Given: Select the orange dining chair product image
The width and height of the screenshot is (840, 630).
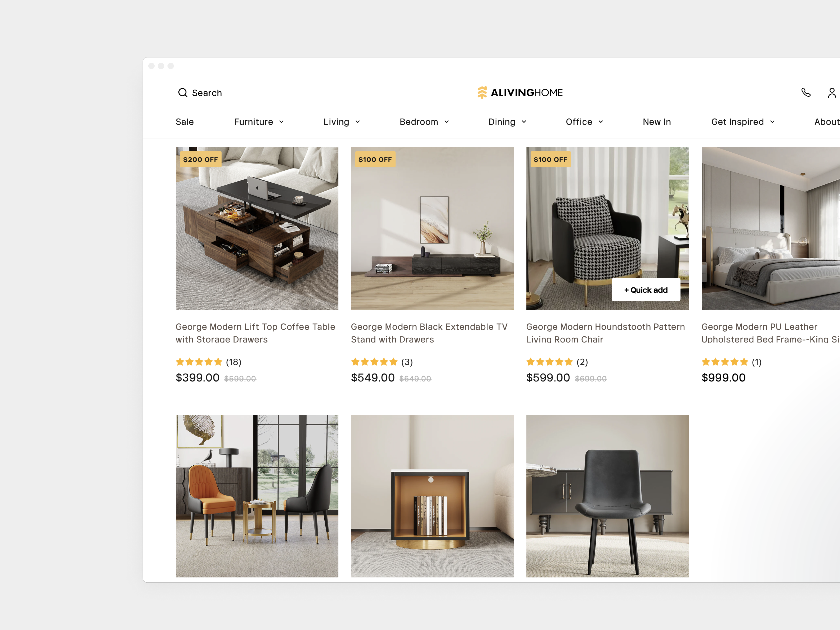Looking at the screenshot, I should click(x=257, y=496).
